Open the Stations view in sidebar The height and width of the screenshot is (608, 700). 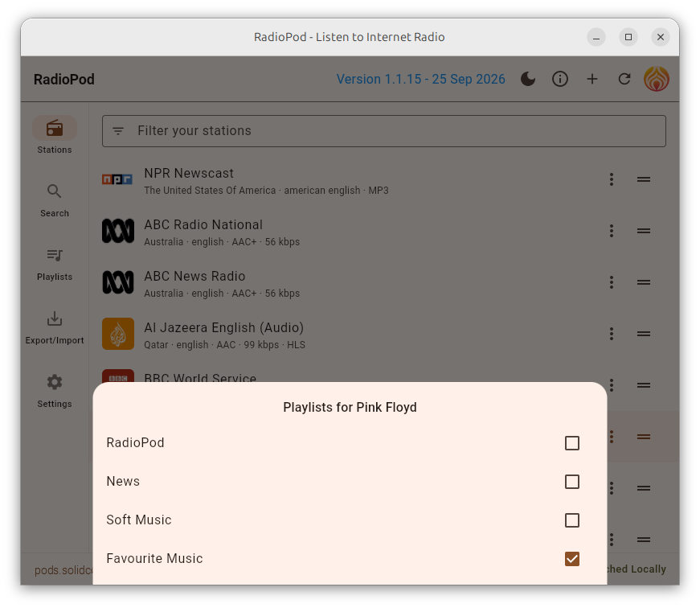click(55, 135)
